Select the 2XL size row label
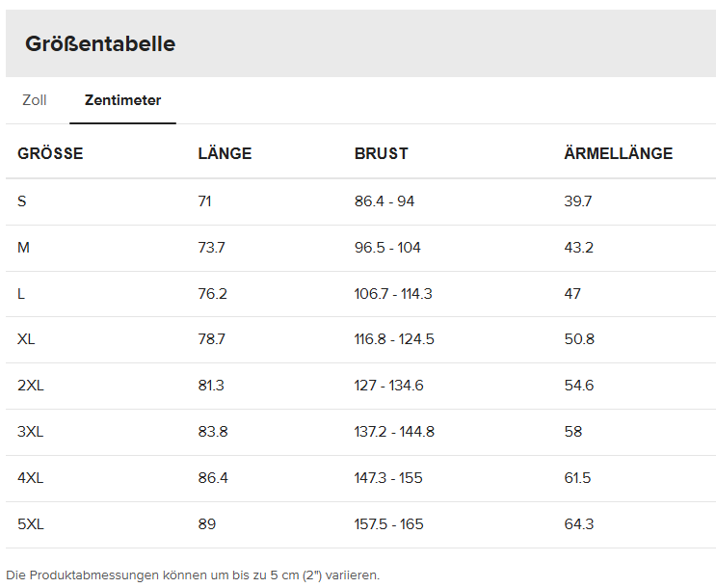This screenshot has height=588, width=716. tap(31, 386)
